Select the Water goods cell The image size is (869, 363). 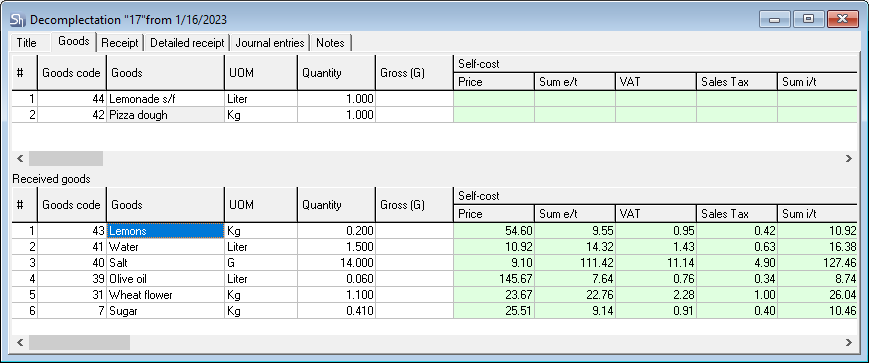tap(165, 247)
